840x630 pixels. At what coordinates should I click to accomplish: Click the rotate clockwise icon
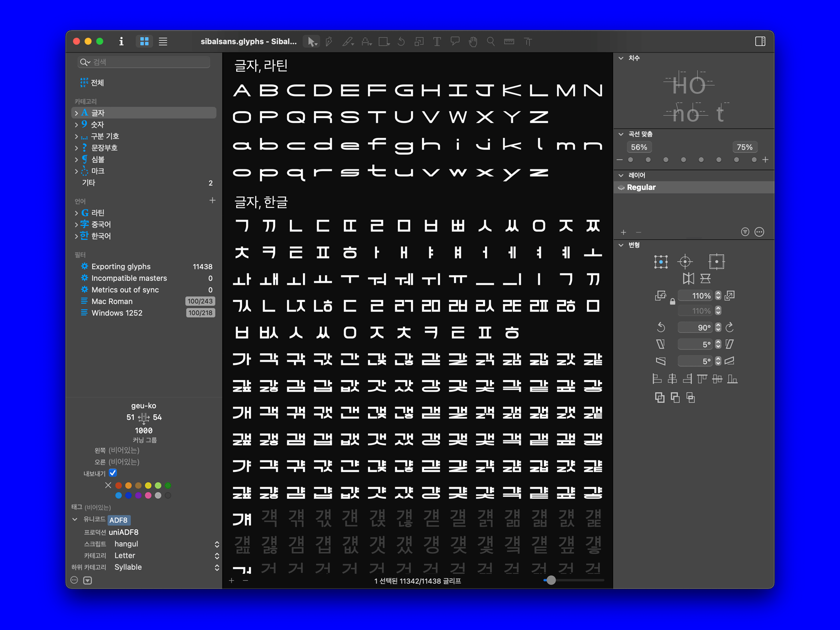730,328
